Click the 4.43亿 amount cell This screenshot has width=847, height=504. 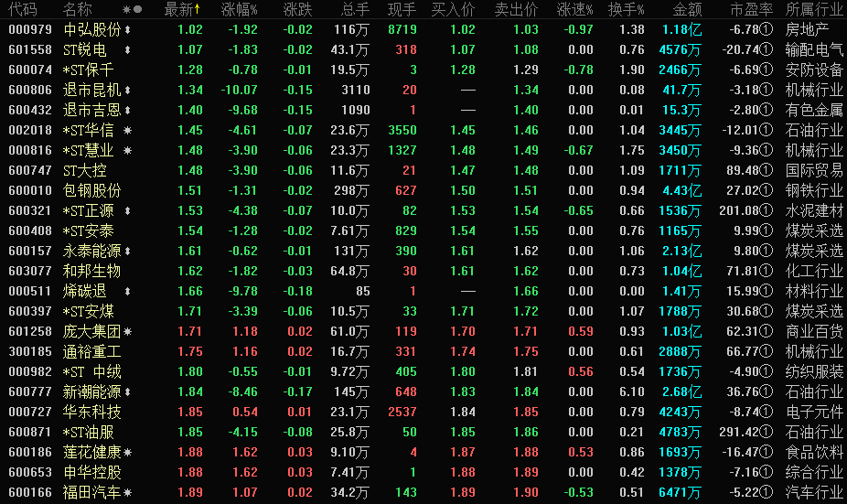[681, 190]
